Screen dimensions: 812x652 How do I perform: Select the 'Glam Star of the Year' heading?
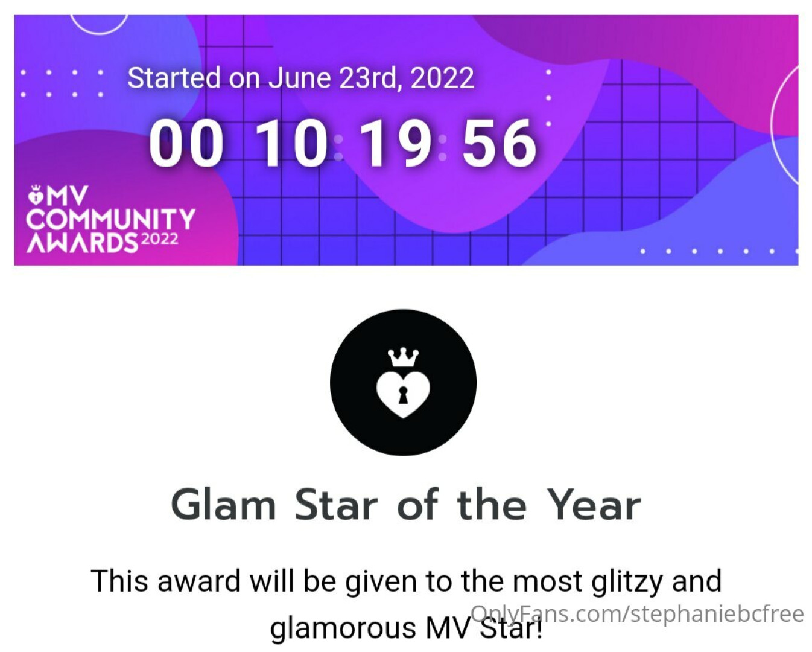(405, 505)
